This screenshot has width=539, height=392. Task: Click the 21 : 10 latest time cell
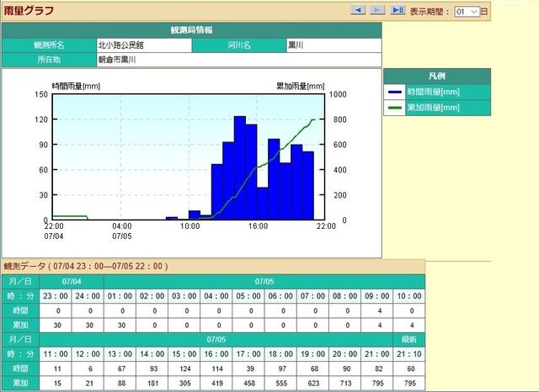tap(409, 354)
